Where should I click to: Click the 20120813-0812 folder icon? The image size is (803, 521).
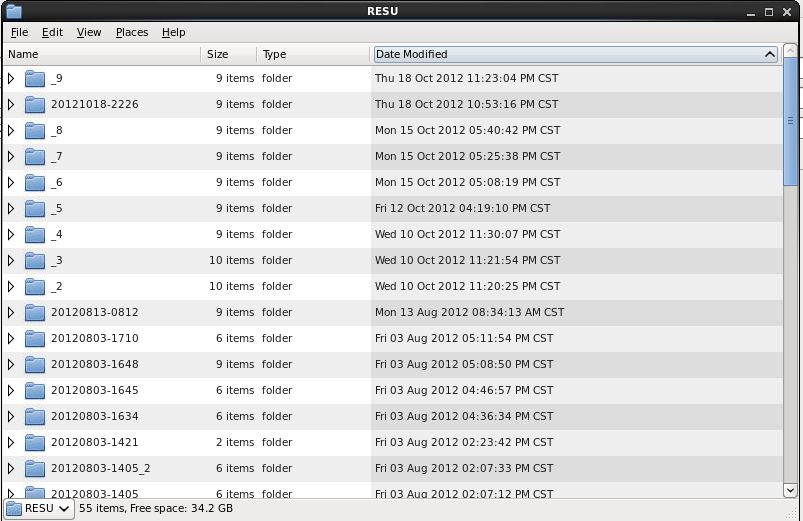(35, 312)
